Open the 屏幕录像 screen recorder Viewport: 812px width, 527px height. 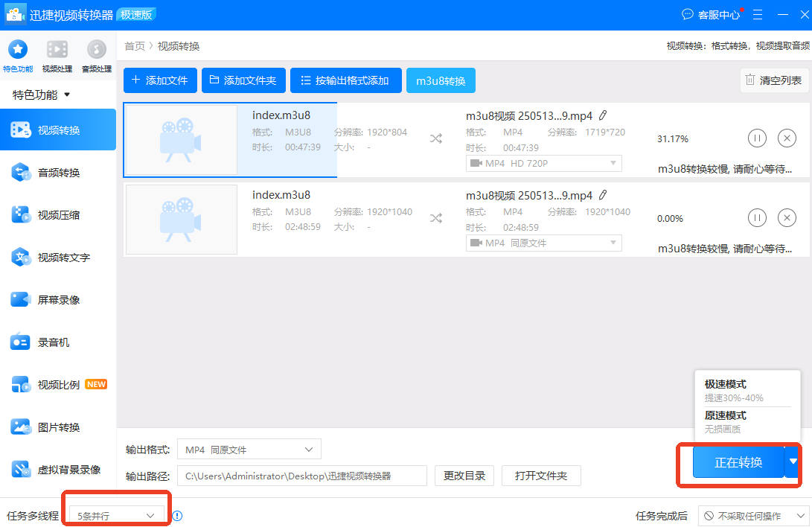coord(58,299)
